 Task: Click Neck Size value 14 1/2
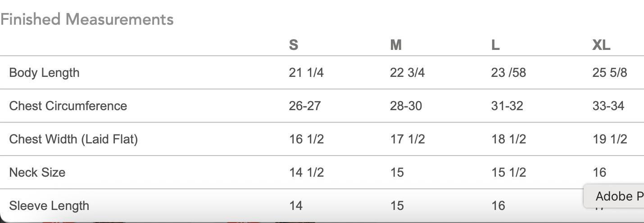coord(306,173)
